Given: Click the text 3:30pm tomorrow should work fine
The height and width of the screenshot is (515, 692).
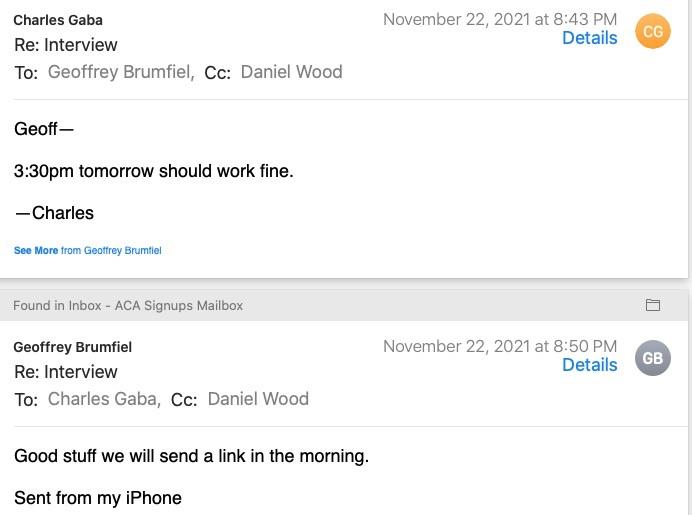Looking at the screenshot, I should point(154,171).
